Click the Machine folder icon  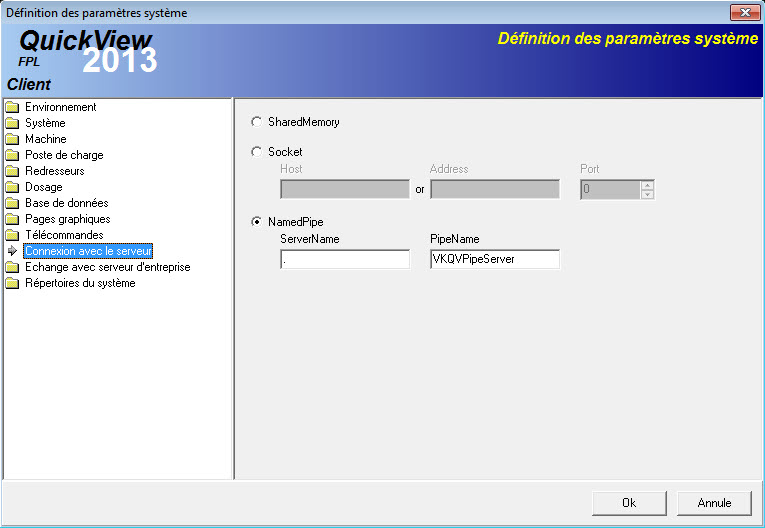[12, 140]
